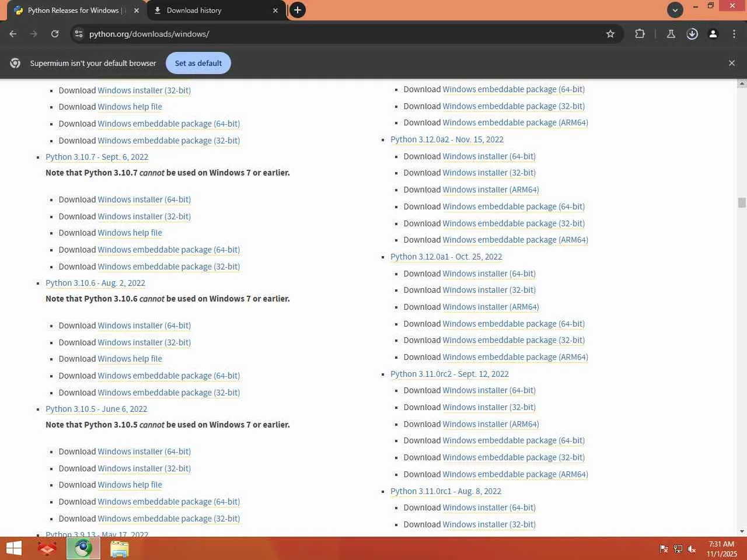Image resolution: width=747 pixels, height=560 pixels.
Task: Close the Python Releases for Windows tab
Action: [x=137, y=10]
